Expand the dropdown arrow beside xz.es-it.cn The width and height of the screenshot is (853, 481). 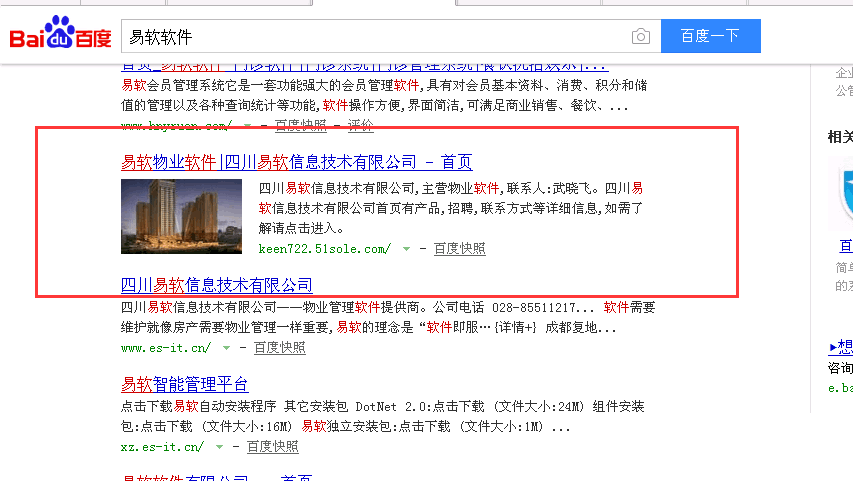pyautogui.click(x=219, y=447)
